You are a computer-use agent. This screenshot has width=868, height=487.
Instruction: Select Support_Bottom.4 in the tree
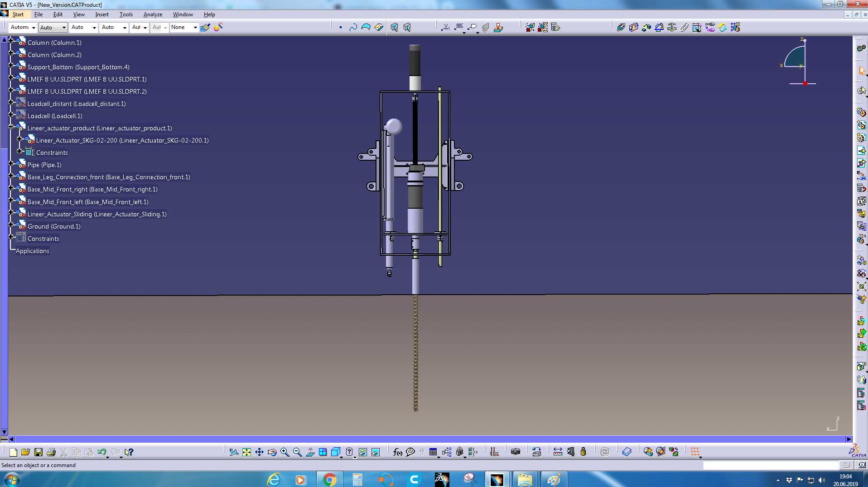[78, 67]
